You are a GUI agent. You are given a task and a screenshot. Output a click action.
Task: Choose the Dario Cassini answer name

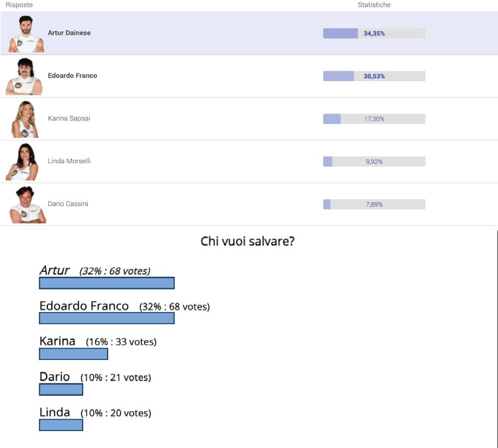(68, 204)
